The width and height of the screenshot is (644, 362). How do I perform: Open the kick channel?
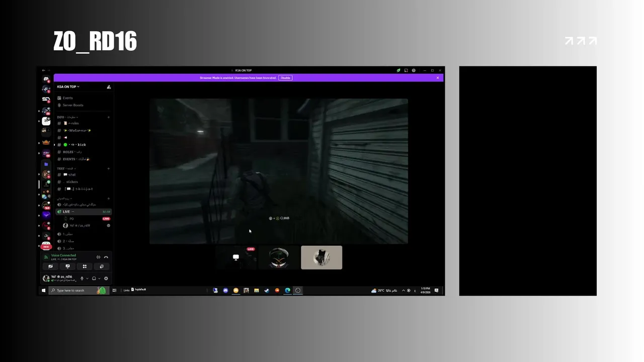pyautogui.click(x=84, y=145)
